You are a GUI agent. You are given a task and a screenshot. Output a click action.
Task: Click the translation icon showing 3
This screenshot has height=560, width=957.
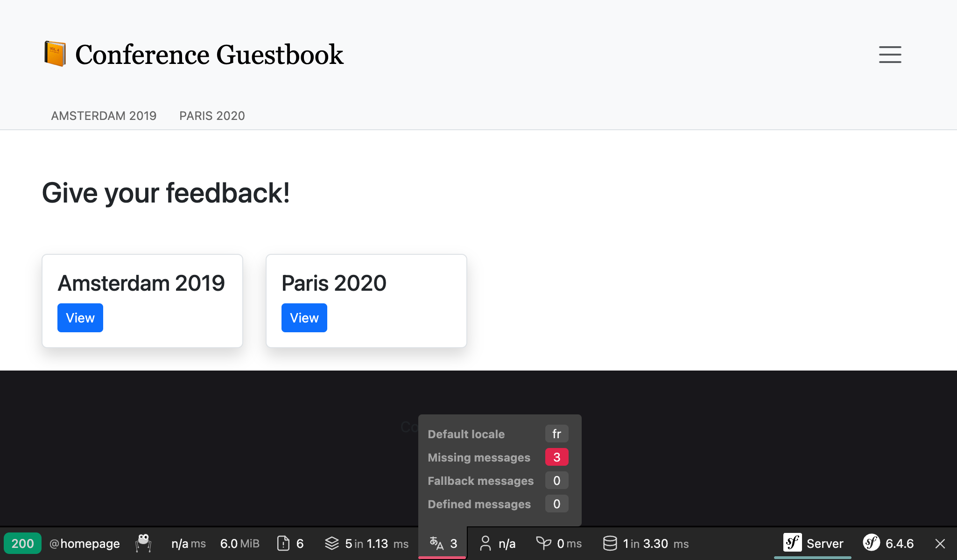click(437, 543)
